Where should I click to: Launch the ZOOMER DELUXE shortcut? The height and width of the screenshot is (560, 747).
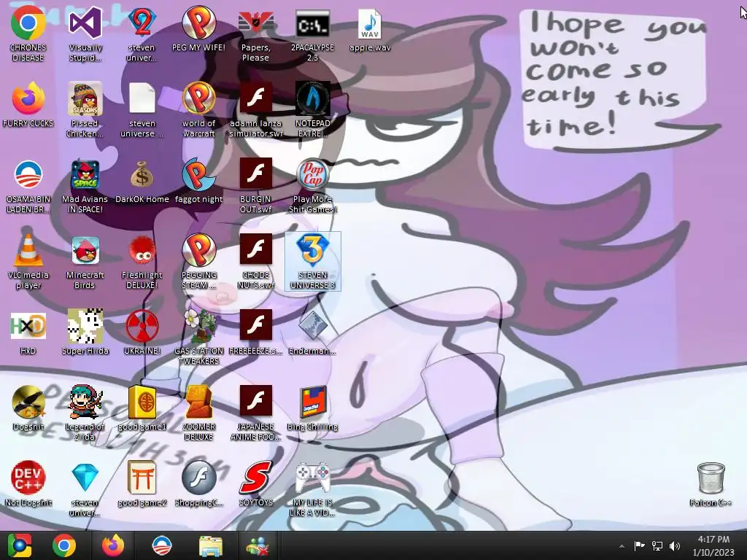pos(198,413)
